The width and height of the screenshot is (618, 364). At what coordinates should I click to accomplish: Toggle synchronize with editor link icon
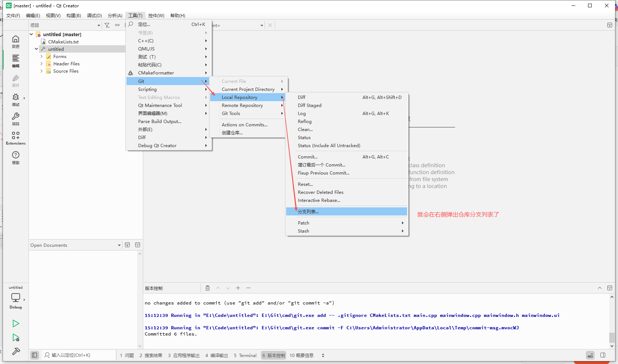[117, 25]
